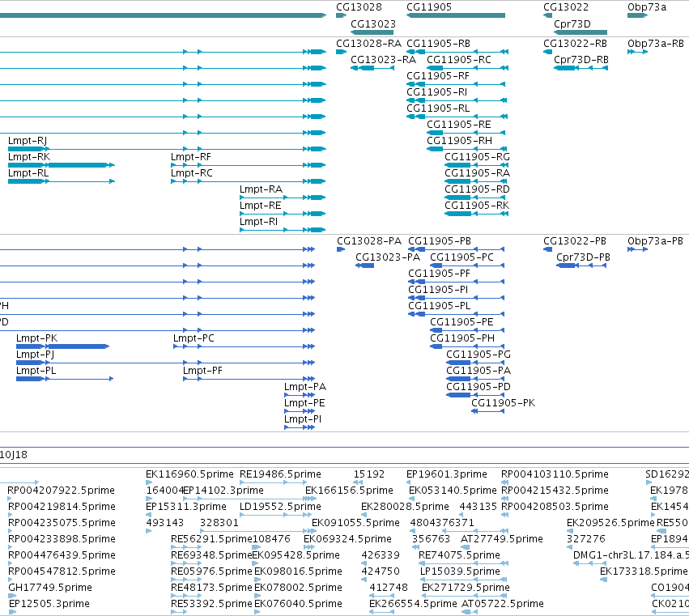Click the EK209526.5prime EST label

tap(610, 523)
